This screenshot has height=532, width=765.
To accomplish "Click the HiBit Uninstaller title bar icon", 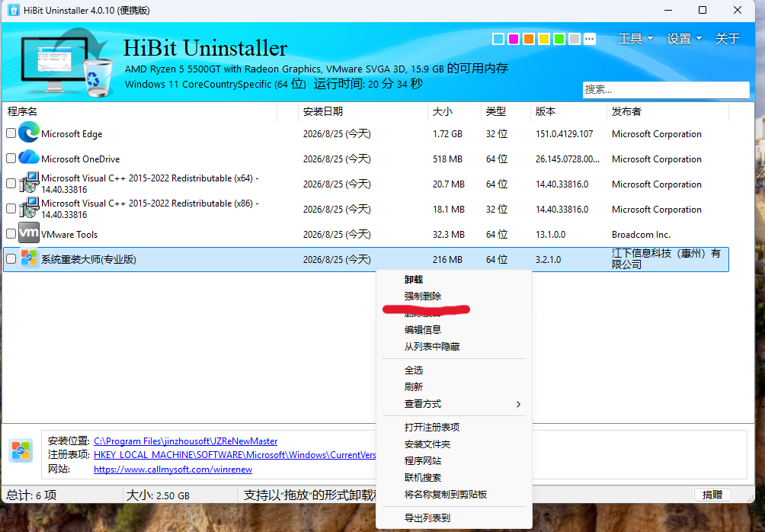I will [13, 10].
